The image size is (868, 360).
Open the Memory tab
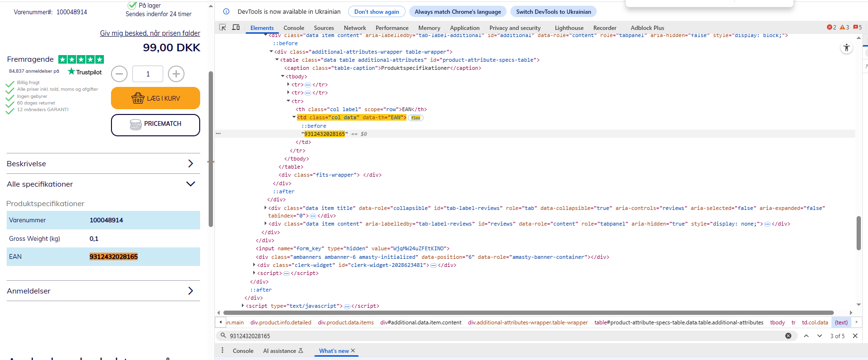pos(429,28)
